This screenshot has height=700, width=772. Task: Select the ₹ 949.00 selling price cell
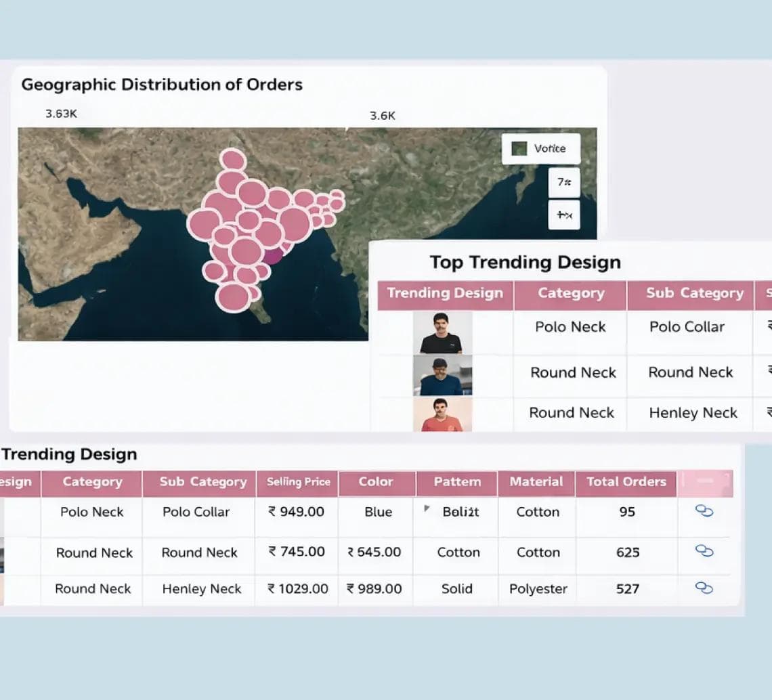(296, 512)
